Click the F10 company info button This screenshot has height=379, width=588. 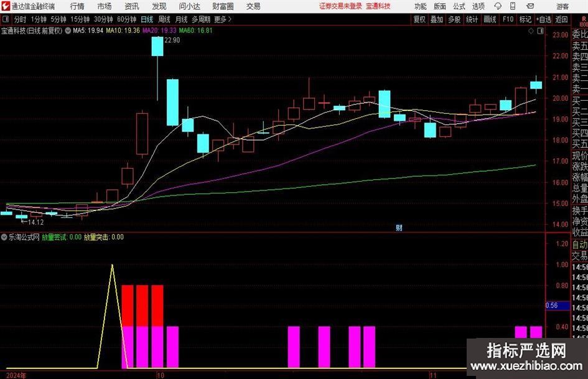(508, 19)
